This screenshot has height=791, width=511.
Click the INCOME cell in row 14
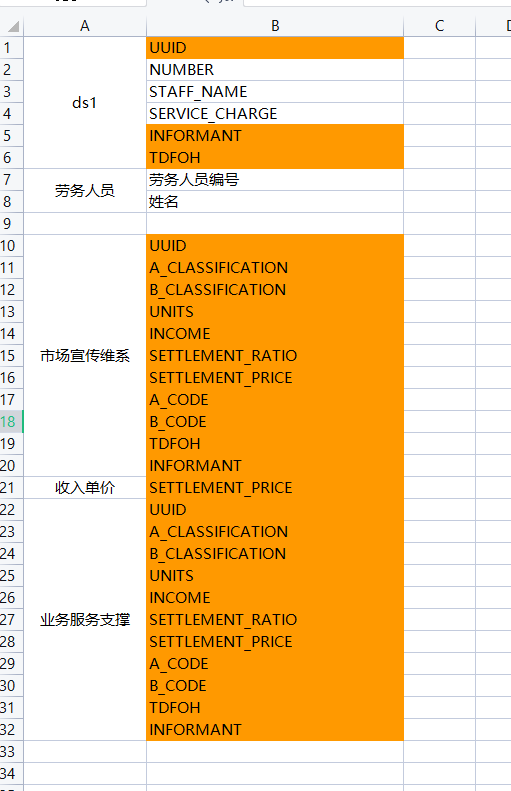click(x=275, y=333)
